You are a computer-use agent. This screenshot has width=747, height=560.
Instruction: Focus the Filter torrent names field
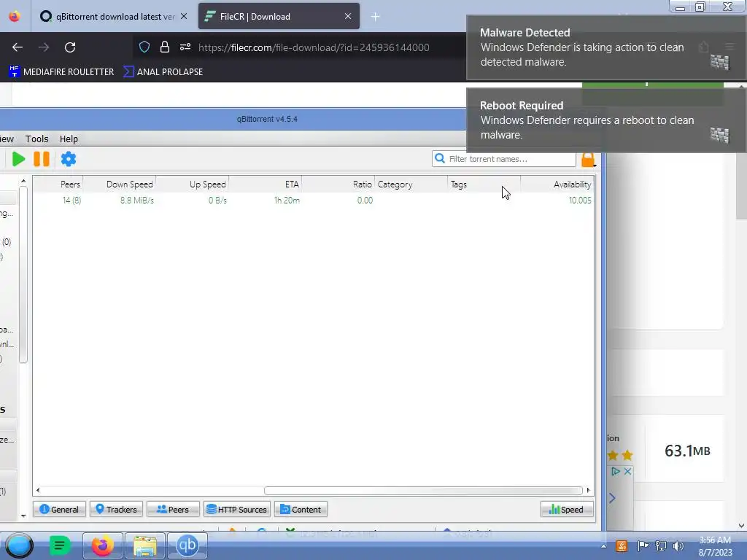[x=504, y=159]
